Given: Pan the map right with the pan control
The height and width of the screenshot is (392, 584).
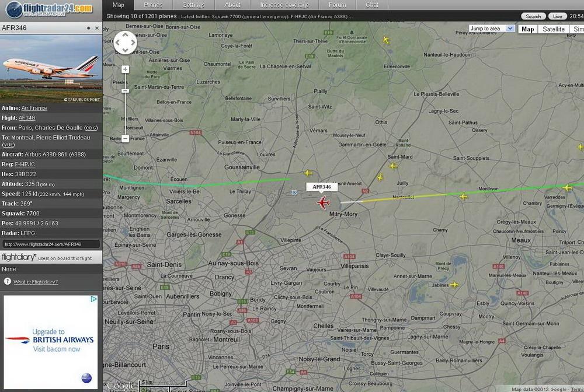Looking at the screenshot, I should (x=133, y=43).
